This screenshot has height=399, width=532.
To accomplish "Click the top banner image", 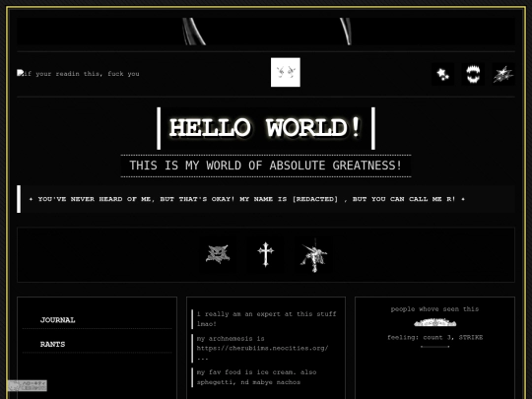I will click(x=266, y=32).
